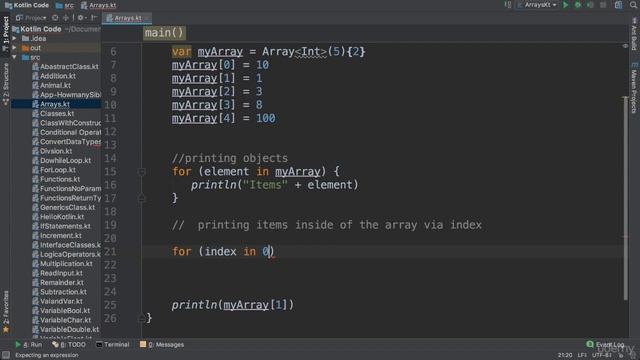The width and height of the screenshot is (640, 360).
Task: Toggle the 1: Project tool window stripe
Action: tap(5, 34)
